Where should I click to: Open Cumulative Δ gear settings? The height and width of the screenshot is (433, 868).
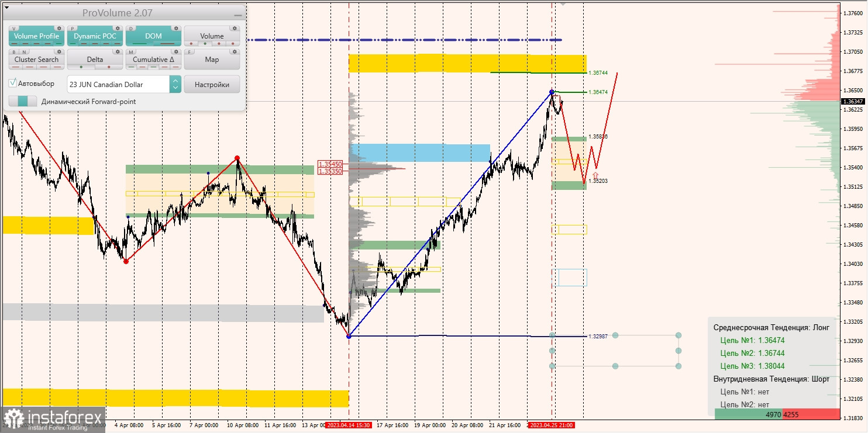point(175,51)
